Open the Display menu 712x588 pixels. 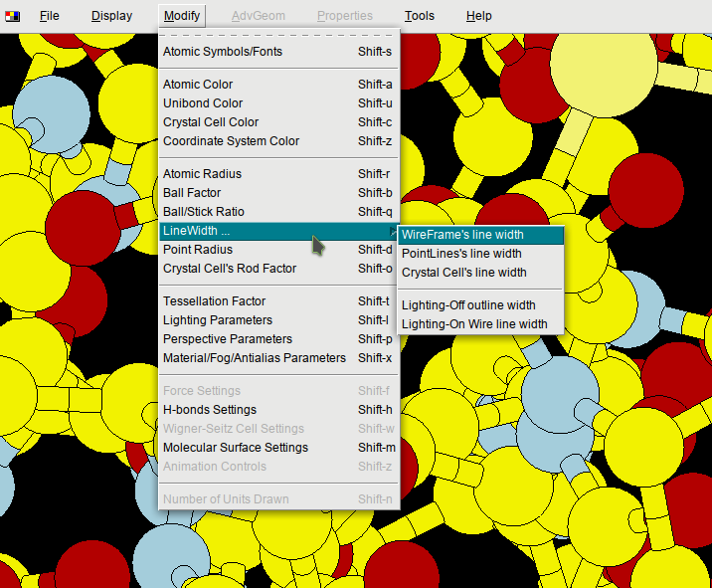coord(111,16)
